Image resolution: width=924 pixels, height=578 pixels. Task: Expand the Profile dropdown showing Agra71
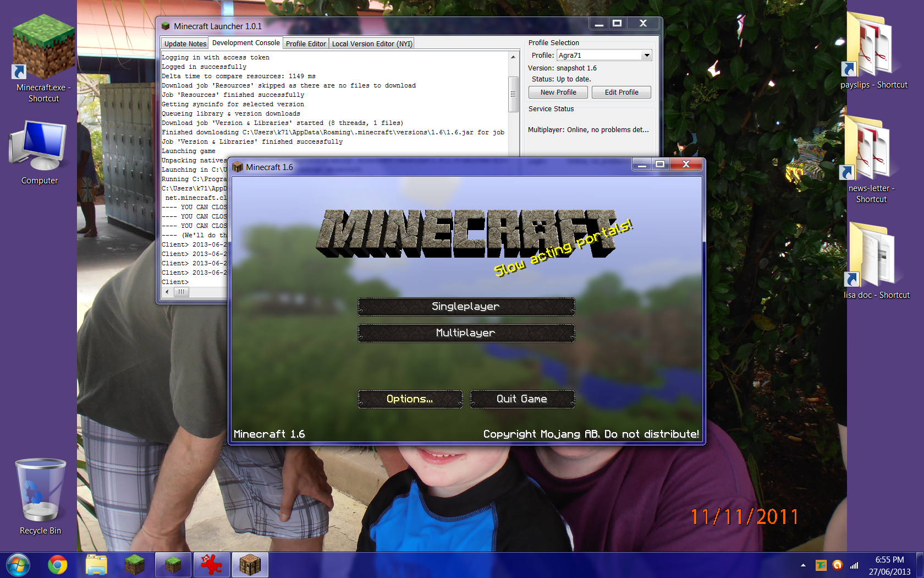coord(647,55)
